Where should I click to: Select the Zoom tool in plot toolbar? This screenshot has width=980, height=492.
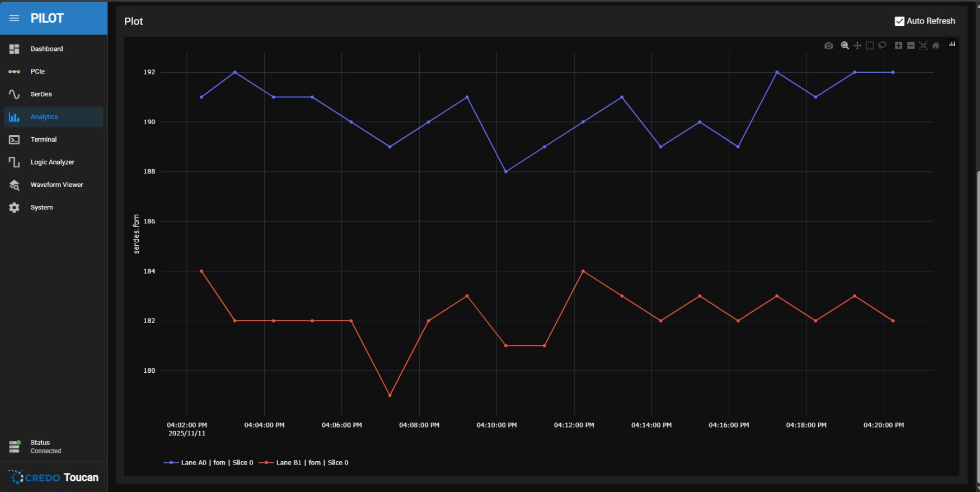point(845,45)
